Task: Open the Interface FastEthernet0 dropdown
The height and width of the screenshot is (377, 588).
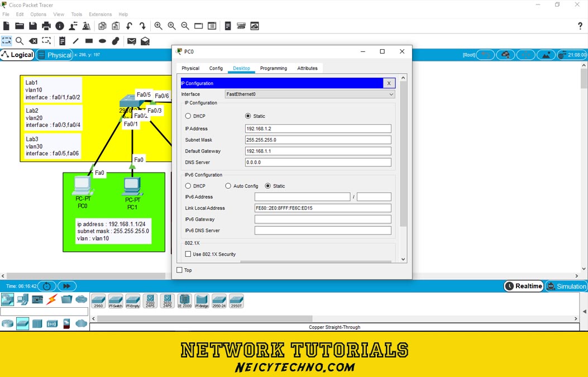Action: click(310, 94)
